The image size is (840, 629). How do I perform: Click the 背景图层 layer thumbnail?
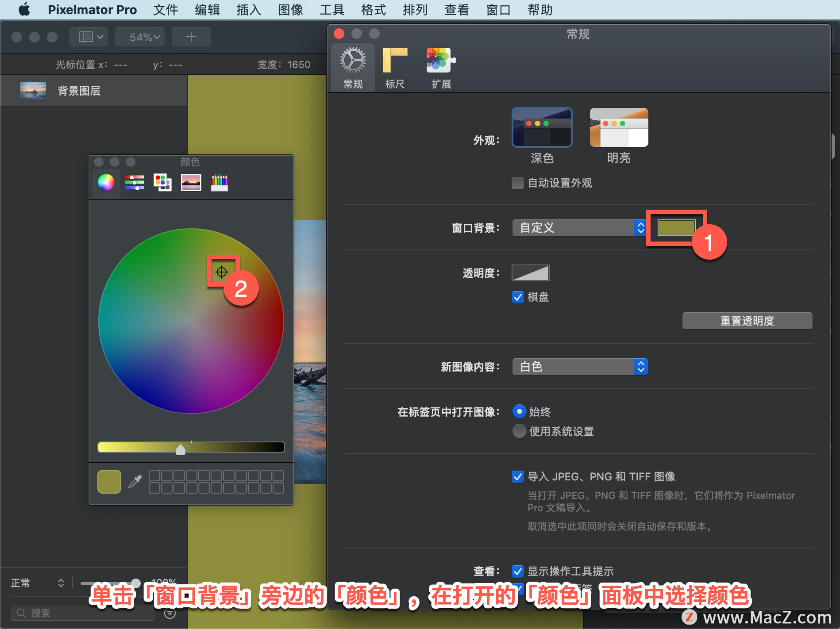coord(33,91)
